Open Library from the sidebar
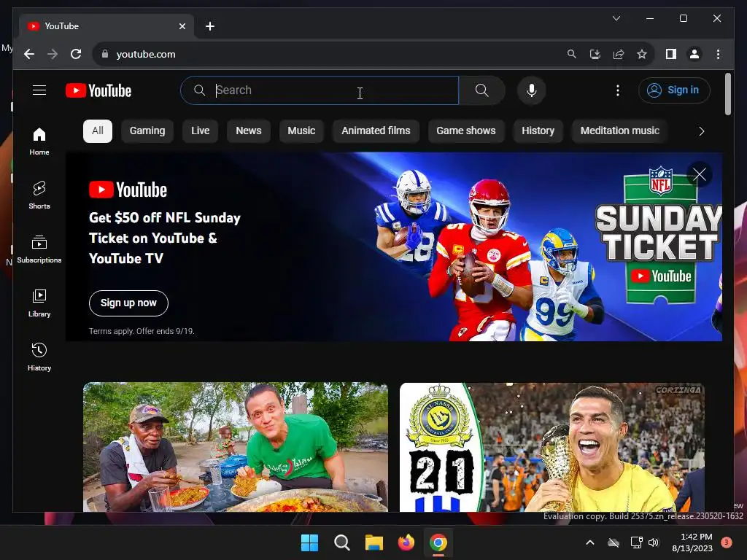Image resolution: width=747 pixels, height=560 pixels. click(39, 303)
